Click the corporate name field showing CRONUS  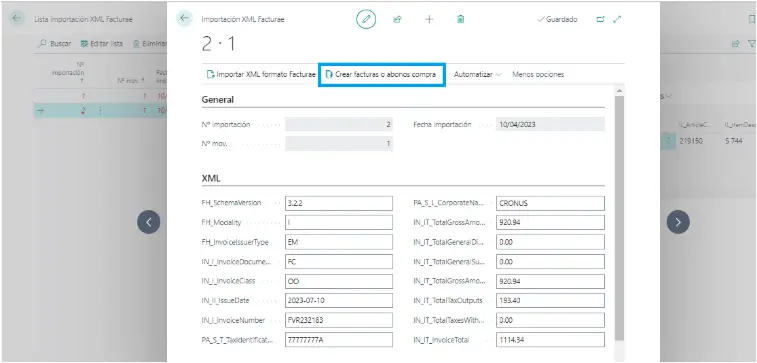[x=550, y=203]
